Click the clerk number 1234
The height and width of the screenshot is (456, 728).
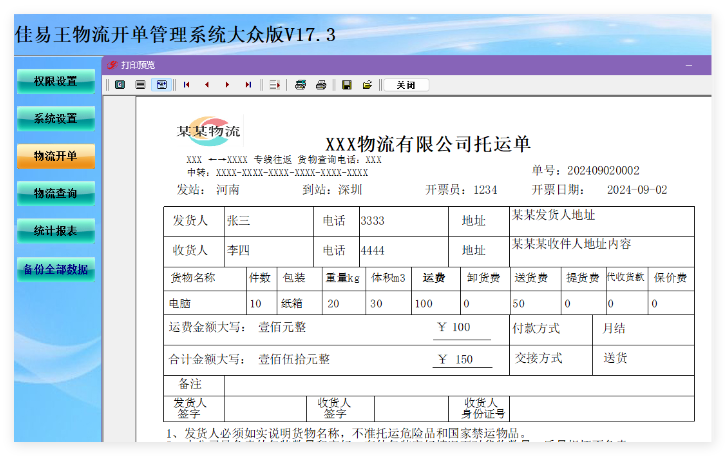pos(485,190)
